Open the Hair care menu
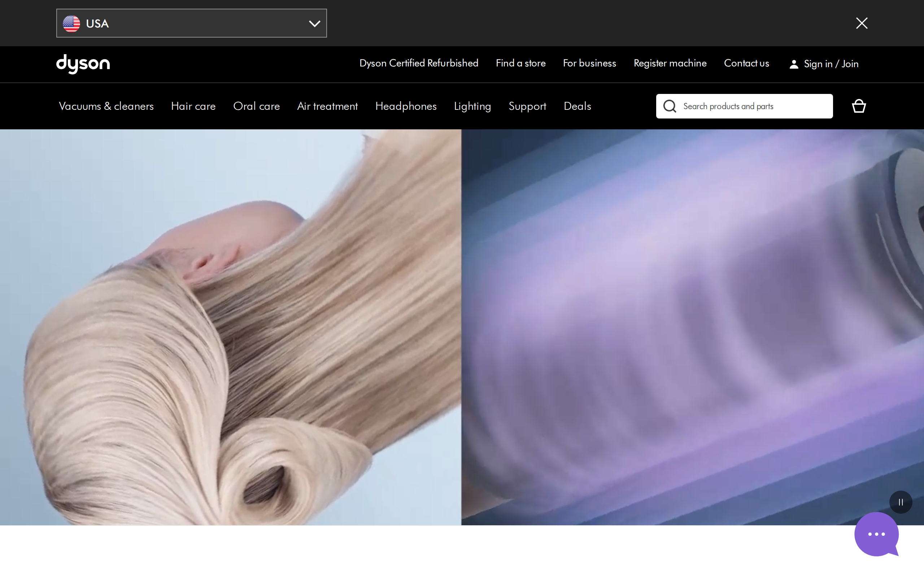Viewport: 924px width, 578px height. [193, 106]
